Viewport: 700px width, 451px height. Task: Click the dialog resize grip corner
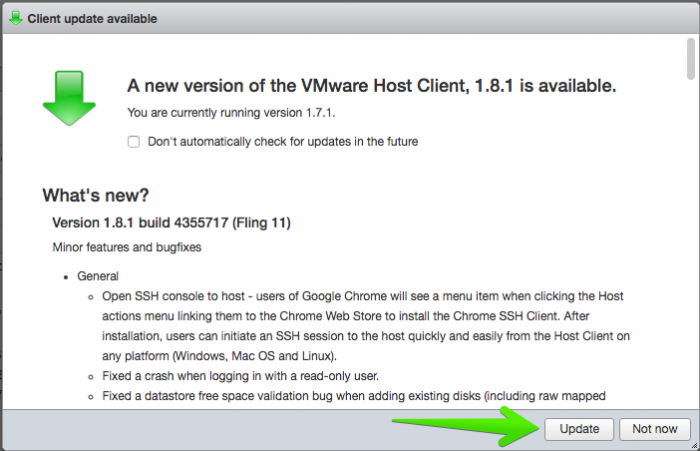[x=694, y=445]
